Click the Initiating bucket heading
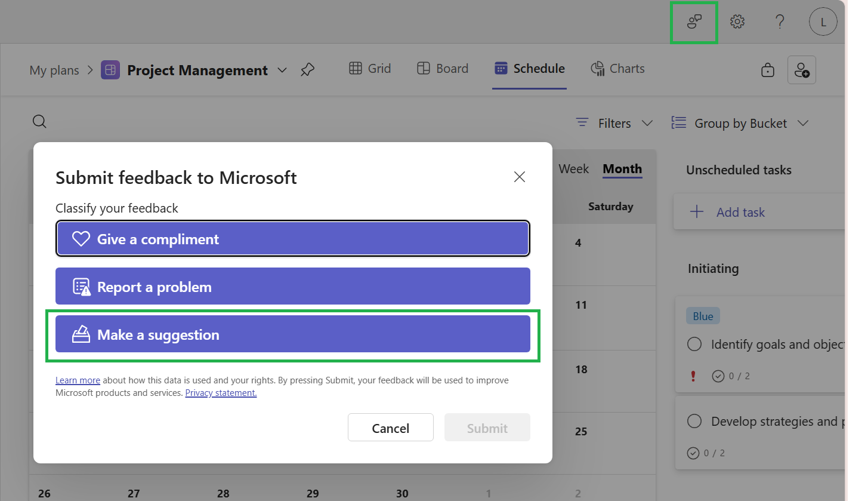This screenshot has height=501, width=868. [713, 269]
